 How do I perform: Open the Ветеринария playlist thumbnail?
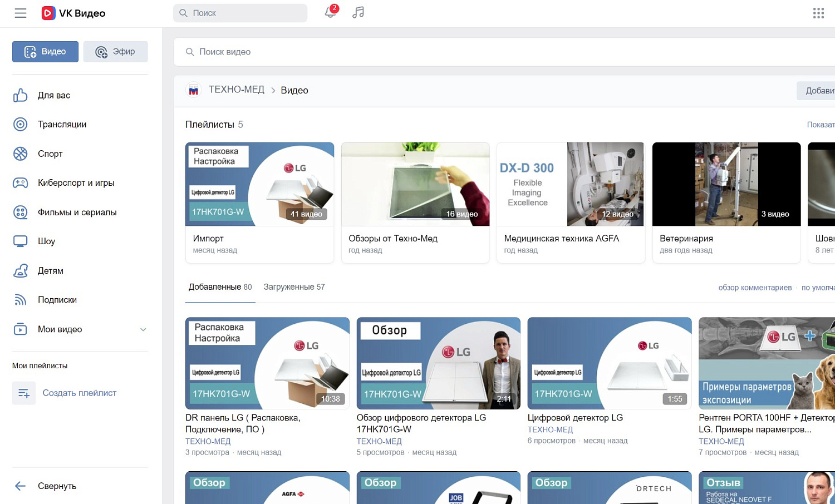(726, 184)
